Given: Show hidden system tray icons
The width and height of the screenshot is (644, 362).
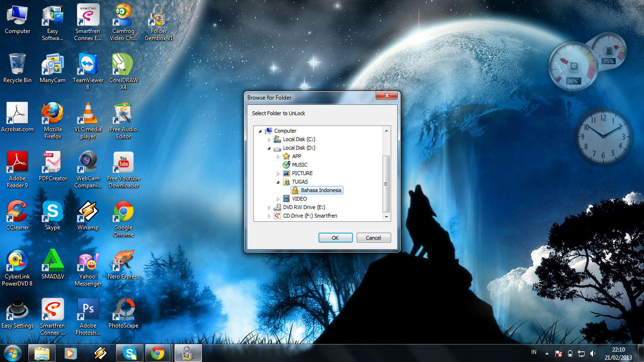Looking at the screenshot, I should point(547,353).
